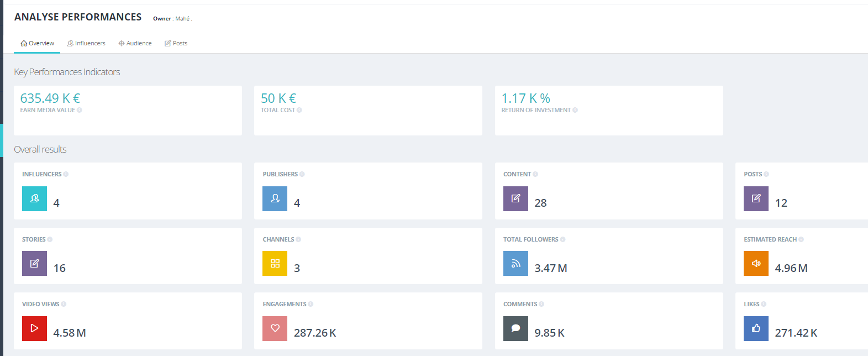Click the info icon beside Total Cost
Image resolution: width=868 pixels, height=356 pixels.
299,110
